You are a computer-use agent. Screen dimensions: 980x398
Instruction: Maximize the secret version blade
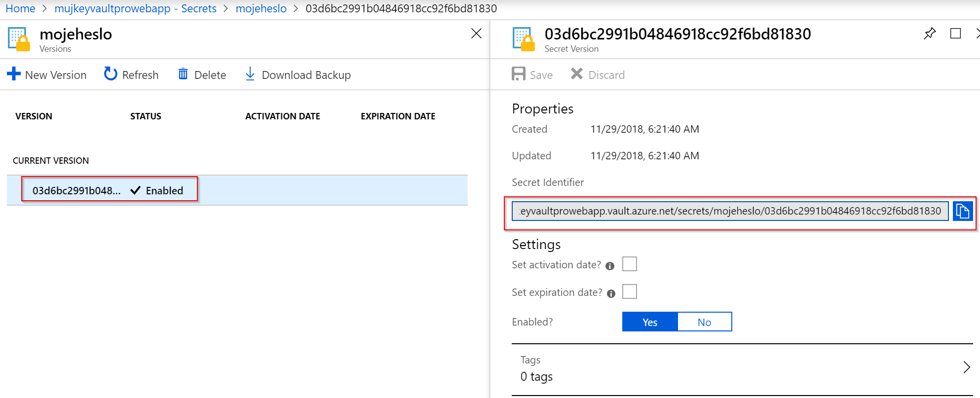(955, 34)
